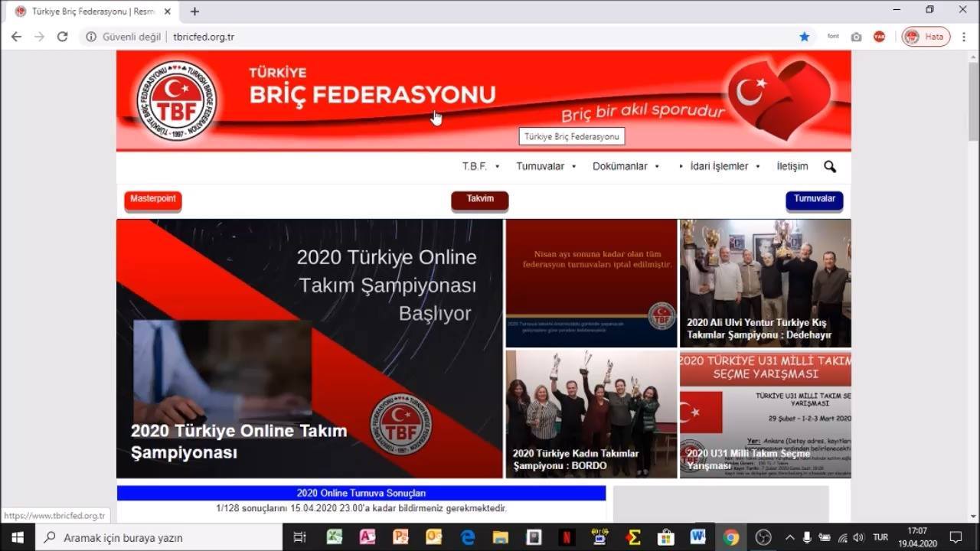The image size is (980, 551).
Task: Open 'Ali Ulvi Yentur Türkiye Kış Takımlar' article
Action: pos(766,283)
